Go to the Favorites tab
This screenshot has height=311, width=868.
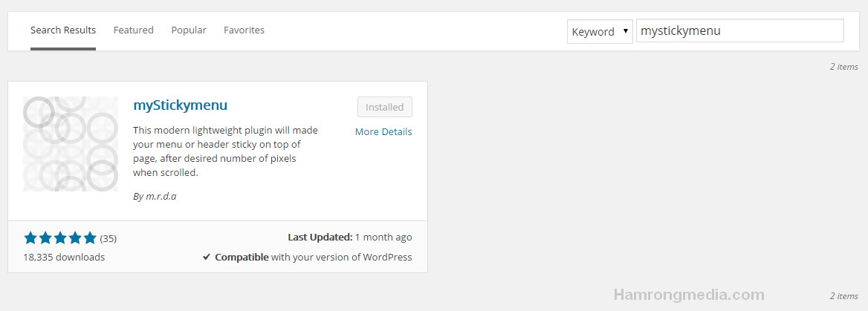(244, 30)
